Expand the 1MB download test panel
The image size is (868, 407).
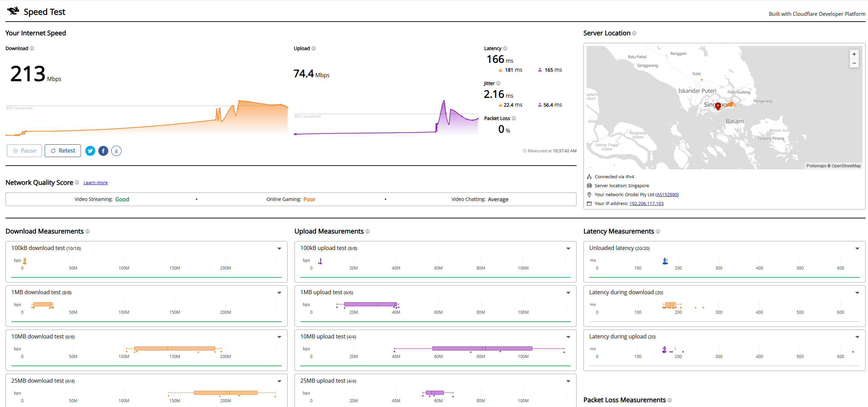pyautogui.click(x=279, y=293)
